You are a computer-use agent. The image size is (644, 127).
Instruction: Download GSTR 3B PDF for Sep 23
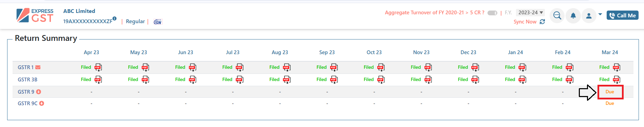tap(334, 80)
